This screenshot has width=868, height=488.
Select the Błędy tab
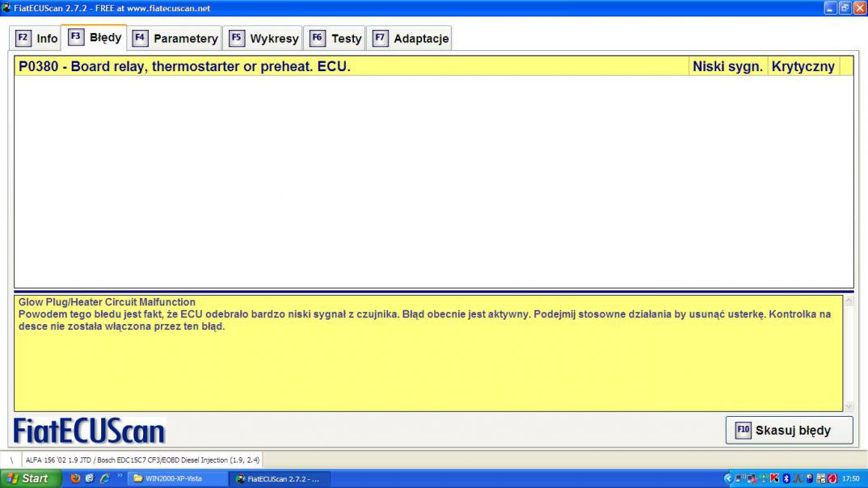tap(94, 37)
